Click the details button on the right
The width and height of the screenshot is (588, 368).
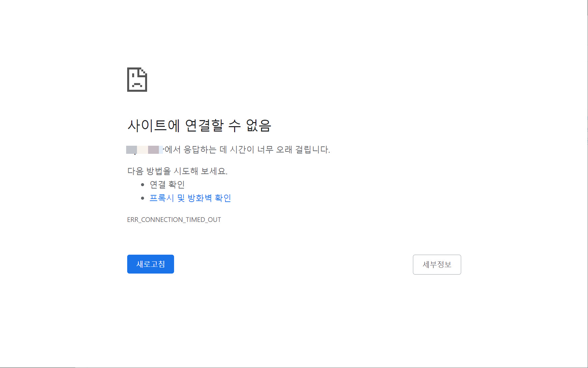(x=437, y=264)
